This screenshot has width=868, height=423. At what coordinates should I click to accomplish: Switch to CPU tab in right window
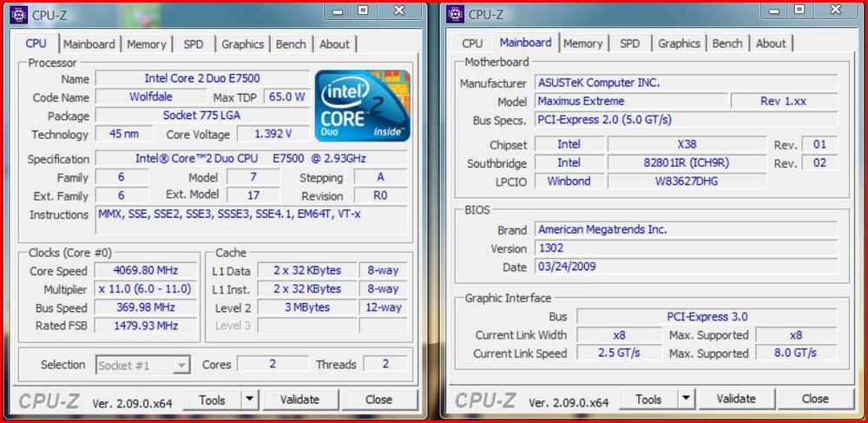[x=472, y=43]
